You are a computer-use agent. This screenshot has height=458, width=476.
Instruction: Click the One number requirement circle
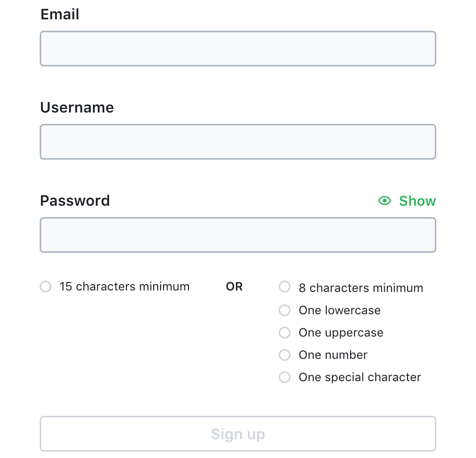[x=285, y=355]
